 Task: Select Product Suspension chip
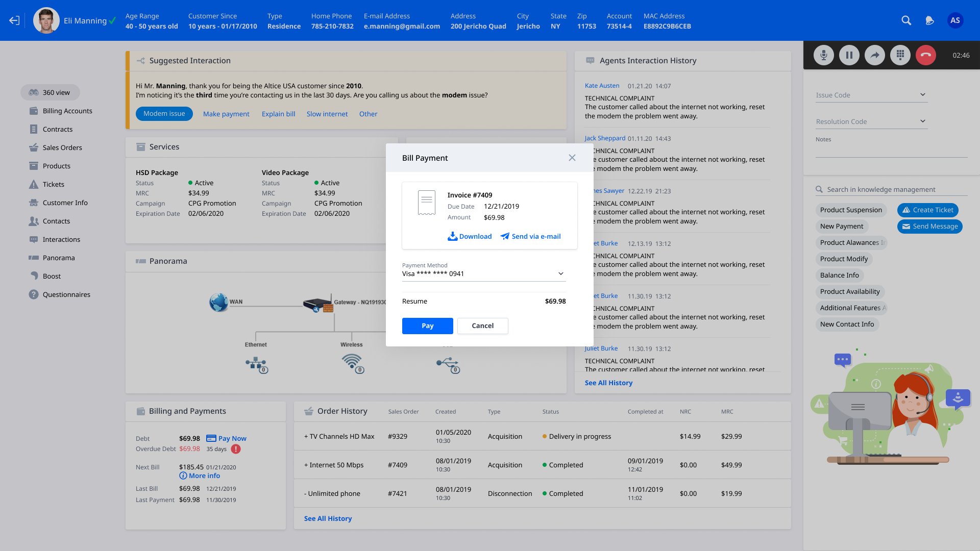(851, 210)
